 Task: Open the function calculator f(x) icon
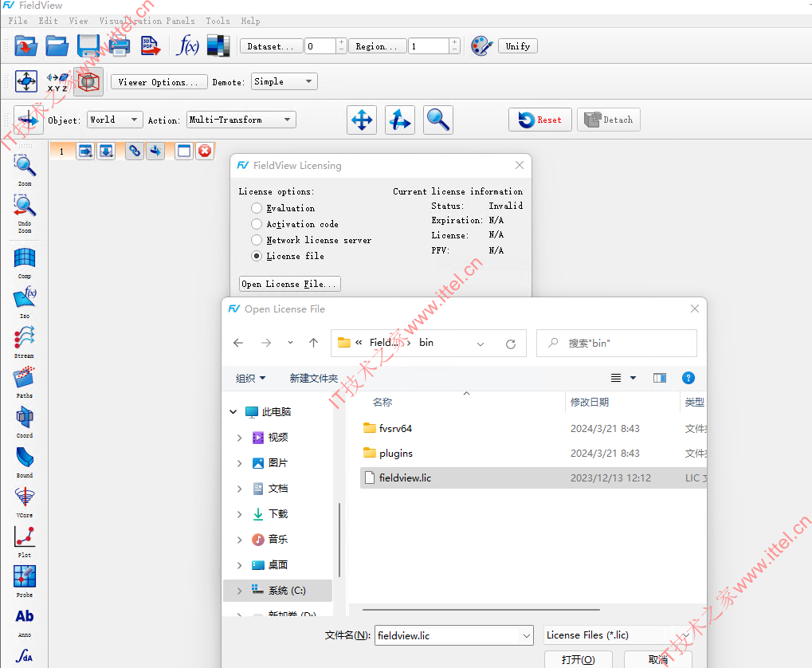coord(187,46)
